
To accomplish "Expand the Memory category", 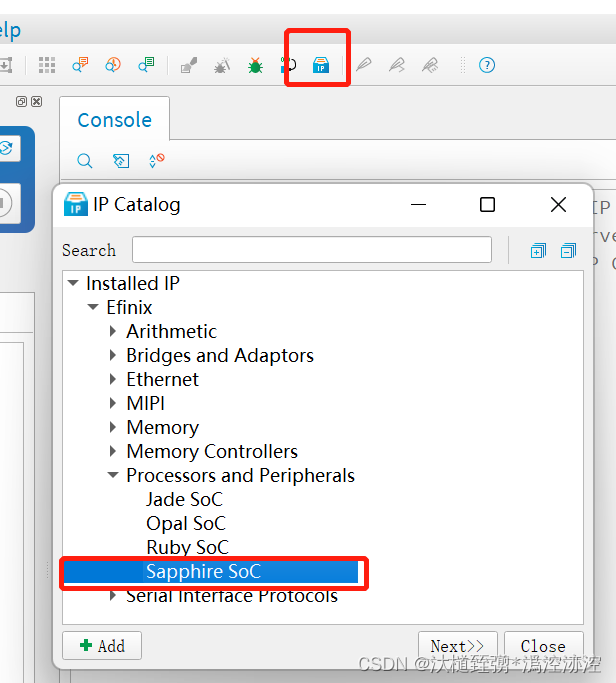I will point(113,427).
